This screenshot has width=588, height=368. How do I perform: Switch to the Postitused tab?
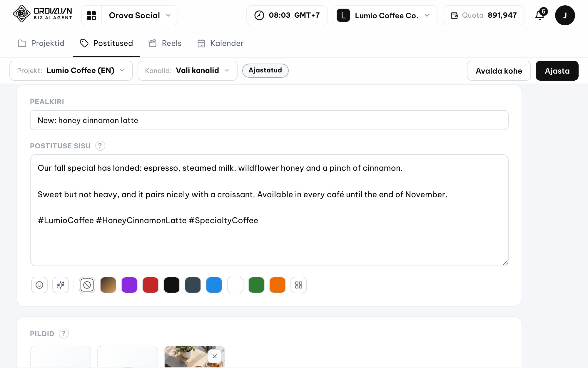click(x=106, y=43)
